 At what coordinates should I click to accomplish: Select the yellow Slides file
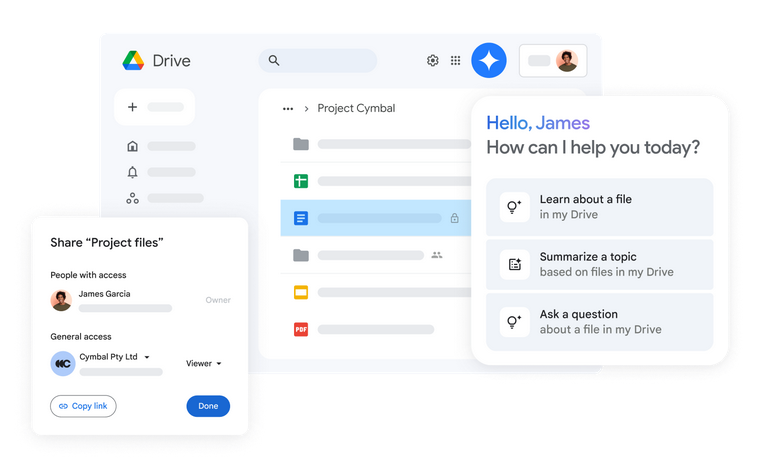click(x=300, y=292)
